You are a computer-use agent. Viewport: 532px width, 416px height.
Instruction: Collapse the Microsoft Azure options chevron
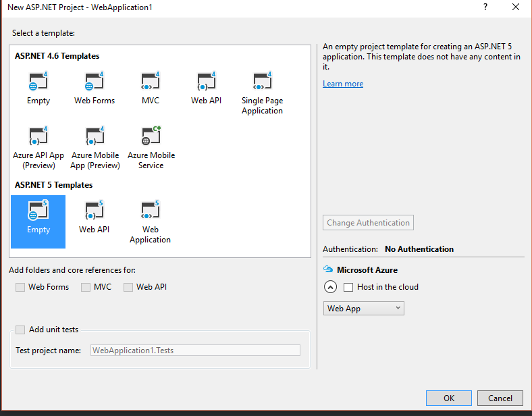(x=330, y=287)
